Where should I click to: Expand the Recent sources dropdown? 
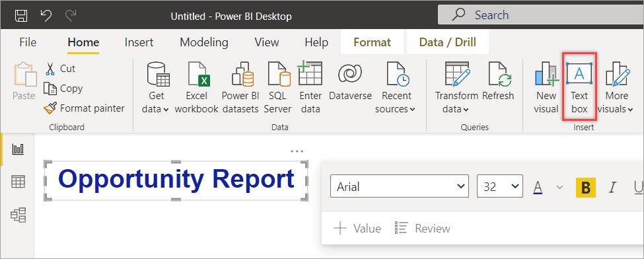click(396, 88)
